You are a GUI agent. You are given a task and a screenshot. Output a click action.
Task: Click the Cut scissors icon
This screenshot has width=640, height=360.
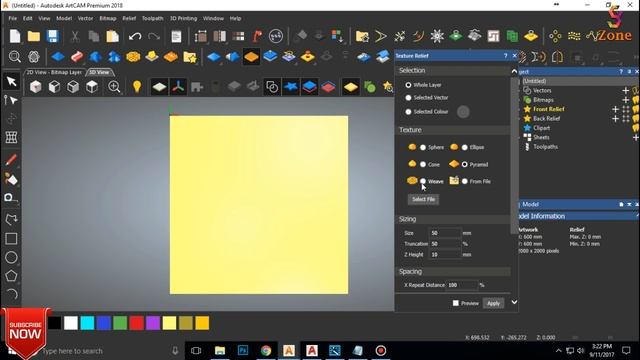pyautogui.click(x=75, y=36)
